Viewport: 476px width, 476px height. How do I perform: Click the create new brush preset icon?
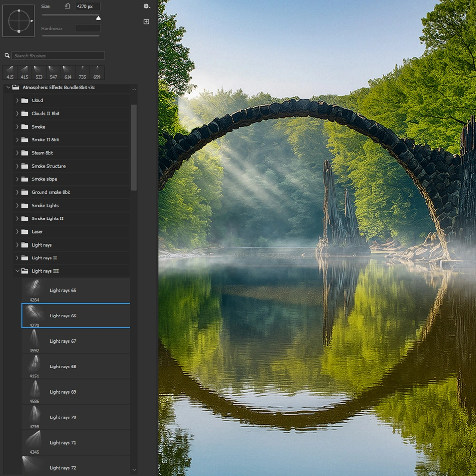click(146, 21)
